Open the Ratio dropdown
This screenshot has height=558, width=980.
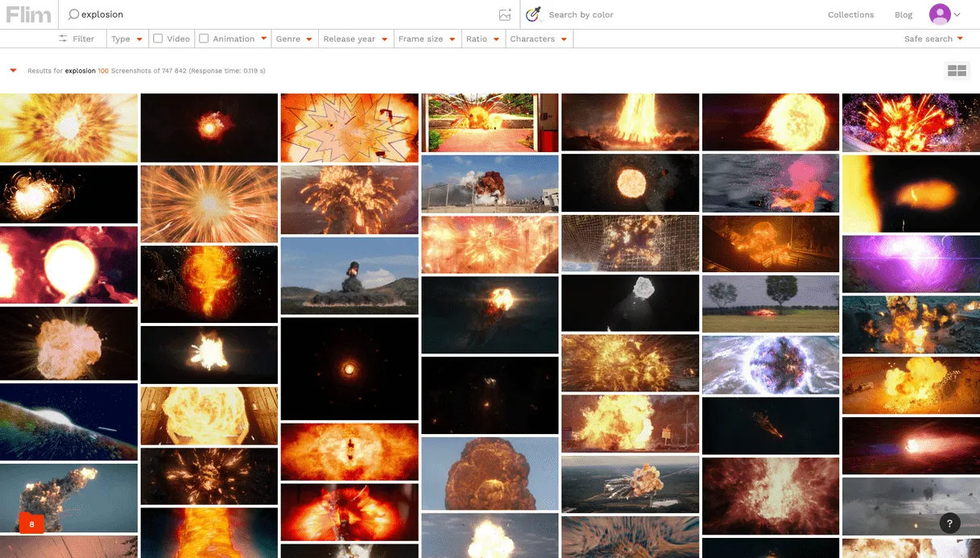click(x=482, y=39)
